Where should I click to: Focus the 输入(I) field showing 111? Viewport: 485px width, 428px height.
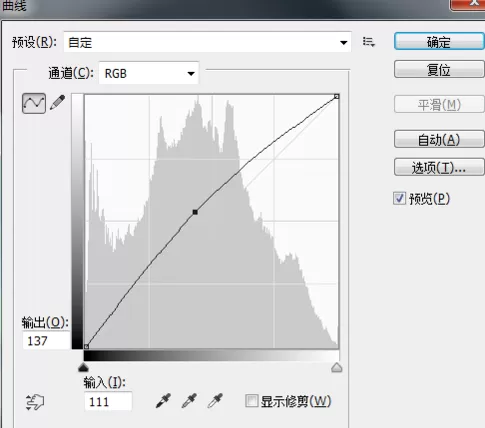[x=108, y=401]
